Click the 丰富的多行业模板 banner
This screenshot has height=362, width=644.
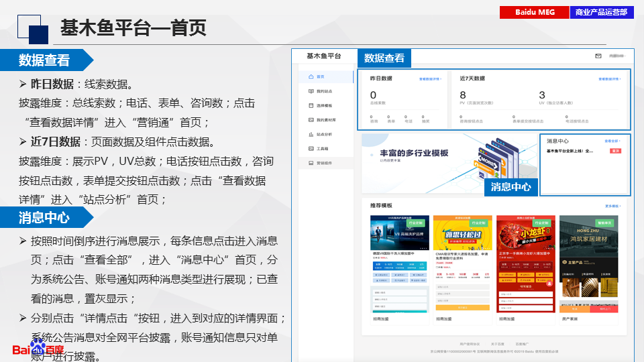(x=449, y=164)
